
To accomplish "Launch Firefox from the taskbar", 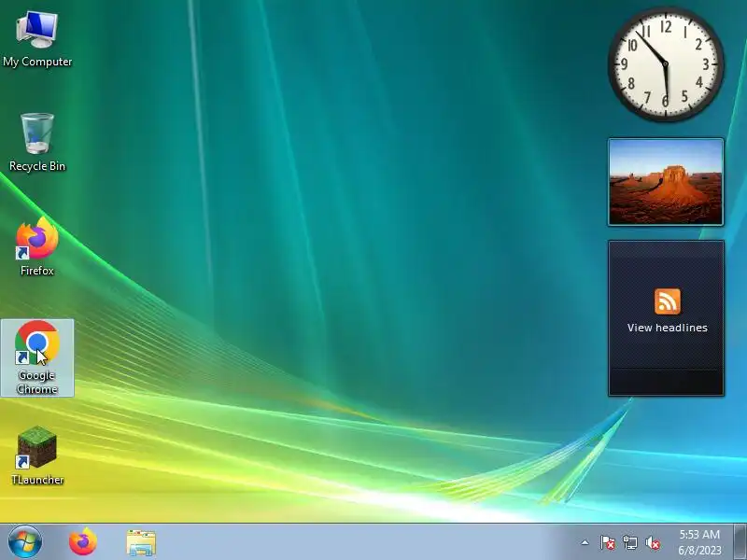I will click(x=83, y=542).
